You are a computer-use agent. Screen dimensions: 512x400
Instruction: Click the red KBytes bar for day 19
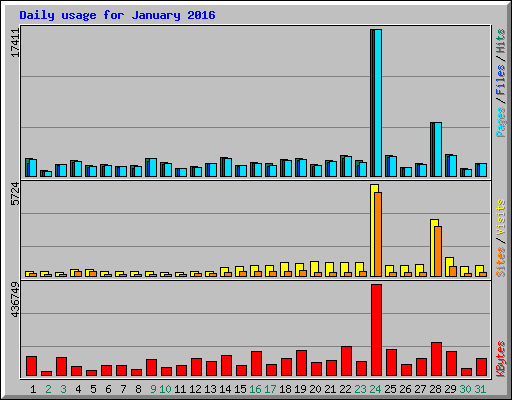(x=302, y=363)
